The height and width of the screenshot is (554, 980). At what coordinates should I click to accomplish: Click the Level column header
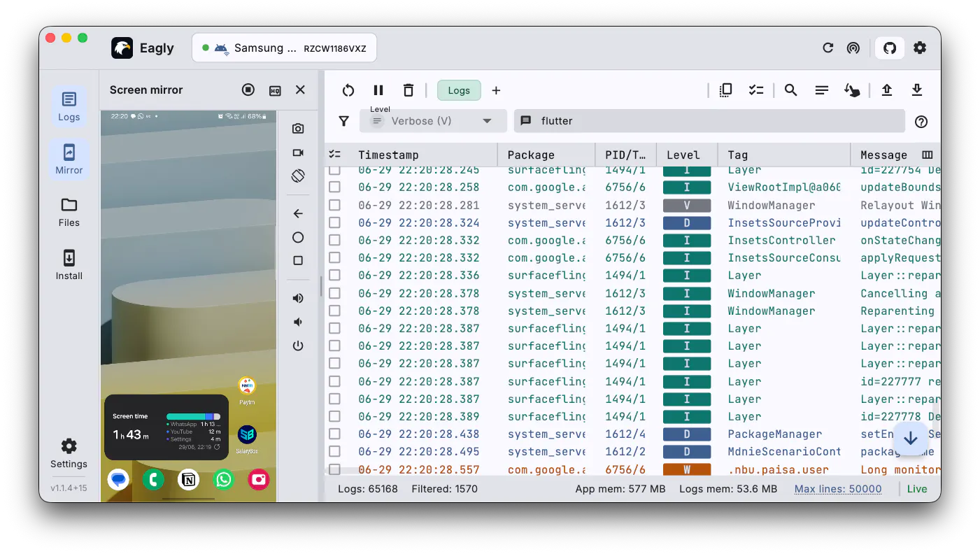(x=683, y=155)
